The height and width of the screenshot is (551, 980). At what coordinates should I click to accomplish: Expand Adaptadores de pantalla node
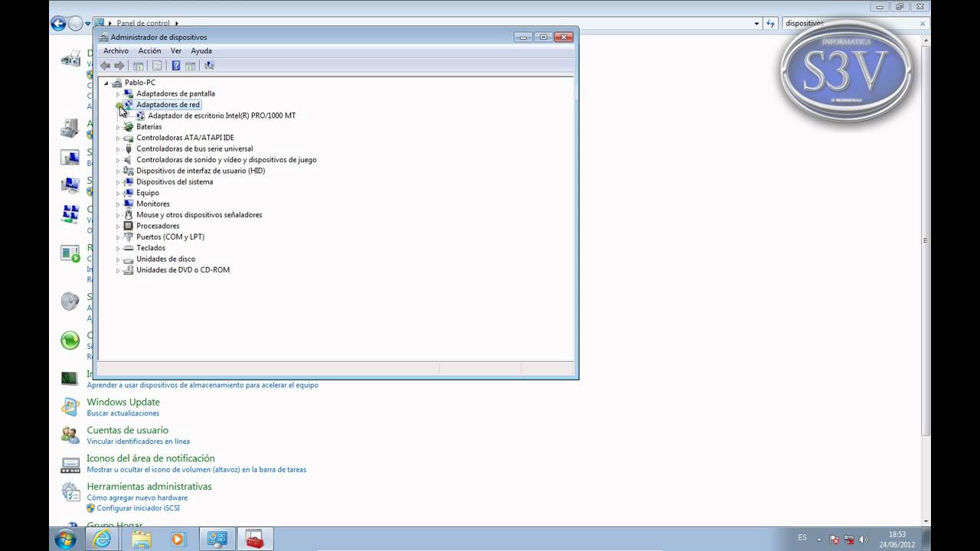click(118, 93)
